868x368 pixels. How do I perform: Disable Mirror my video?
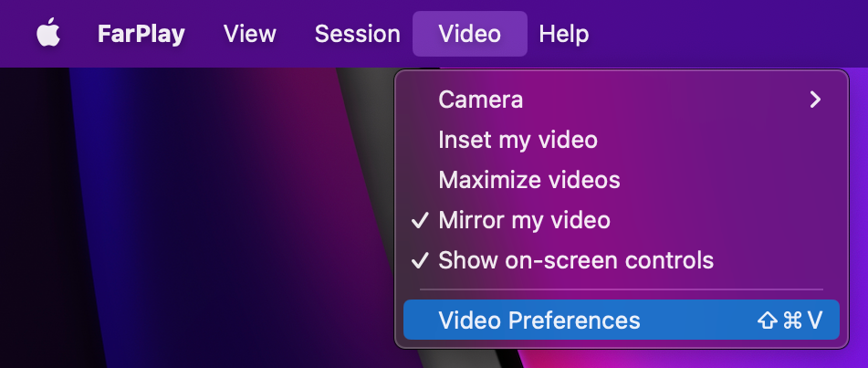point(524,221)
